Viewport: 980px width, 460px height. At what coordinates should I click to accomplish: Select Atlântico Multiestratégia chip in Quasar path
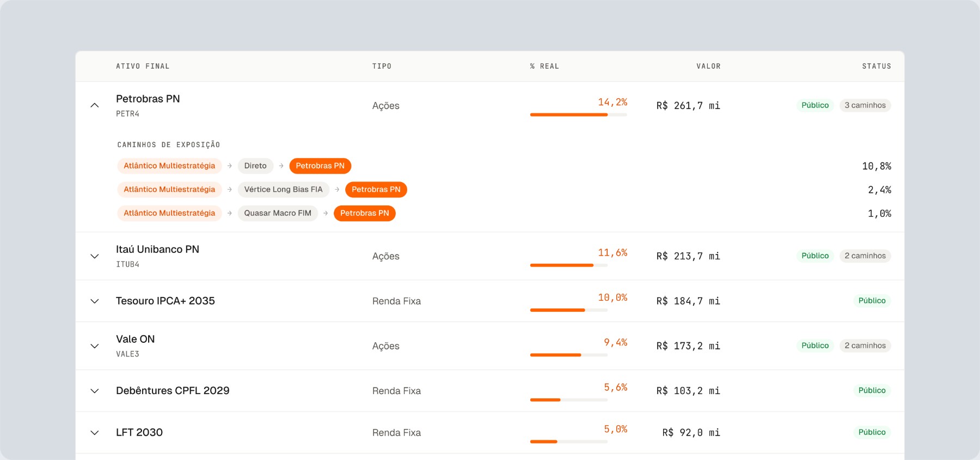[169, 213]
